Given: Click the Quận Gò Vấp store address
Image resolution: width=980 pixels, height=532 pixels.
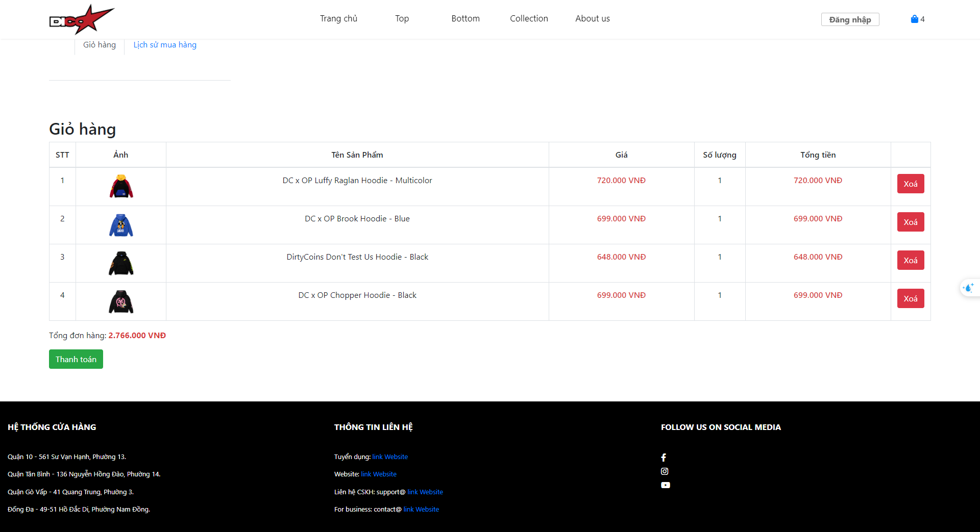Looking at the screenshot, I should coord(71,492).
